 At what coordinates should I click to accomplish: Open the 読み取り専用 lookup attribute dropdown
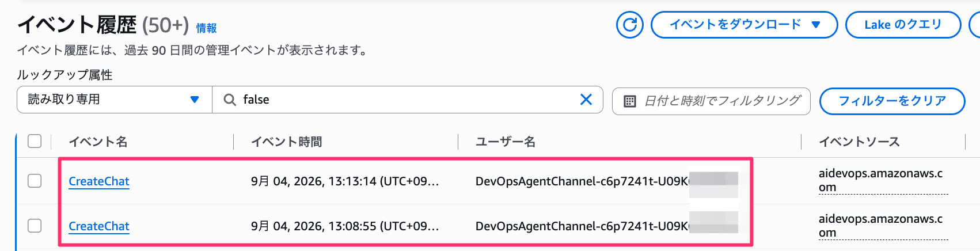(x=115, y=100)
